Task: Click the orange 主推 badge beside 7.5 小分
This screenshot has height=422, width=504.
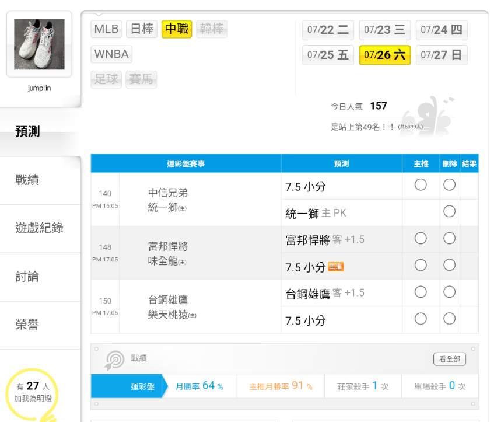Action: pos(335,267)
